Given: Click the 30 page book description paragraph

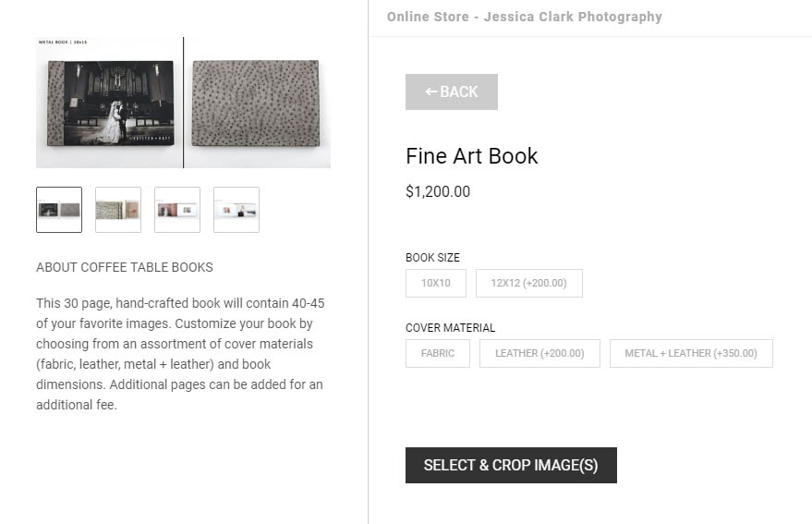Looking at the screenshot, I should [180, 354].
